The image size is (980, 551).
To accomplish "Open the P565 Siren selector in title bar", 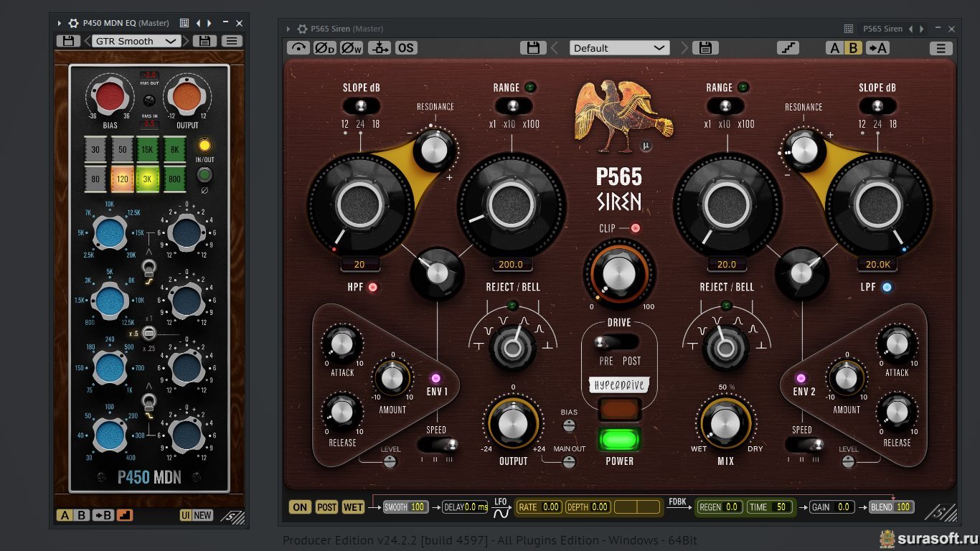I will click(882, 29).
